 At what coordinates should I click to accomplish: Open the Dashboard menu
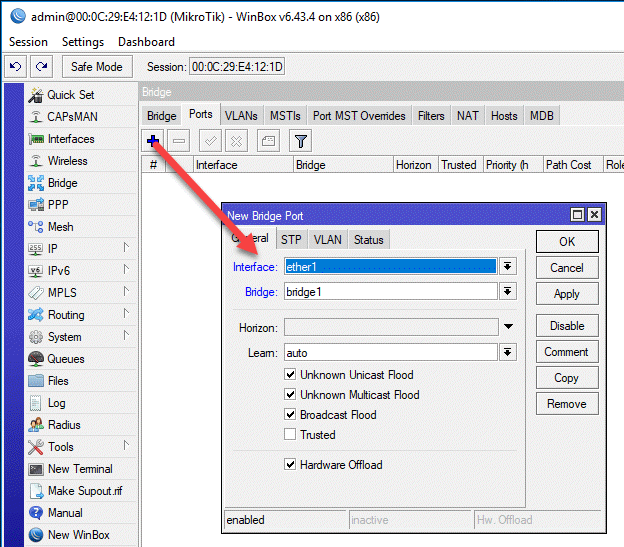point(146,42)
